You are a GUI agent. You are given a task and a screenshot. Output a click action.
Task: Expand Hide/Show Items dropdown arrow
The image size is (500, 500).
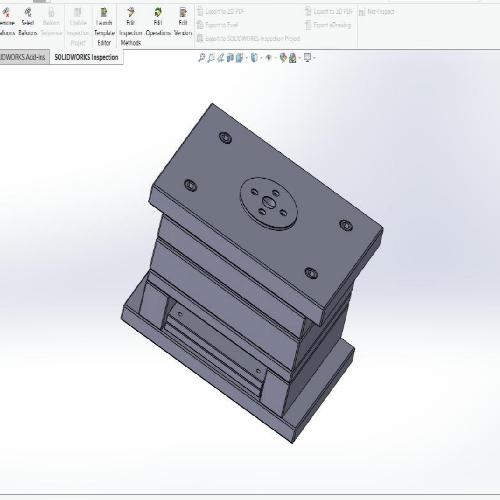point(275,58)
